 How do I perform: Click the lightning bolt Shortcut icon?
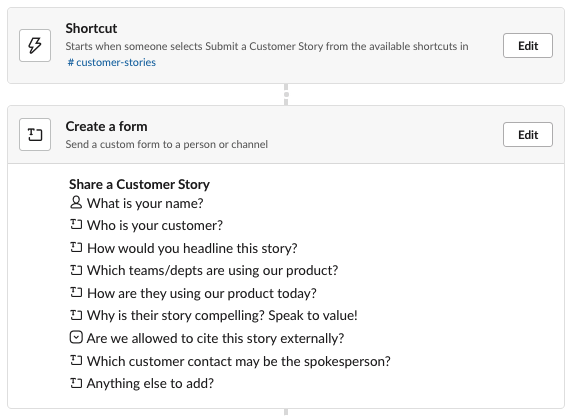click(35, 46)
